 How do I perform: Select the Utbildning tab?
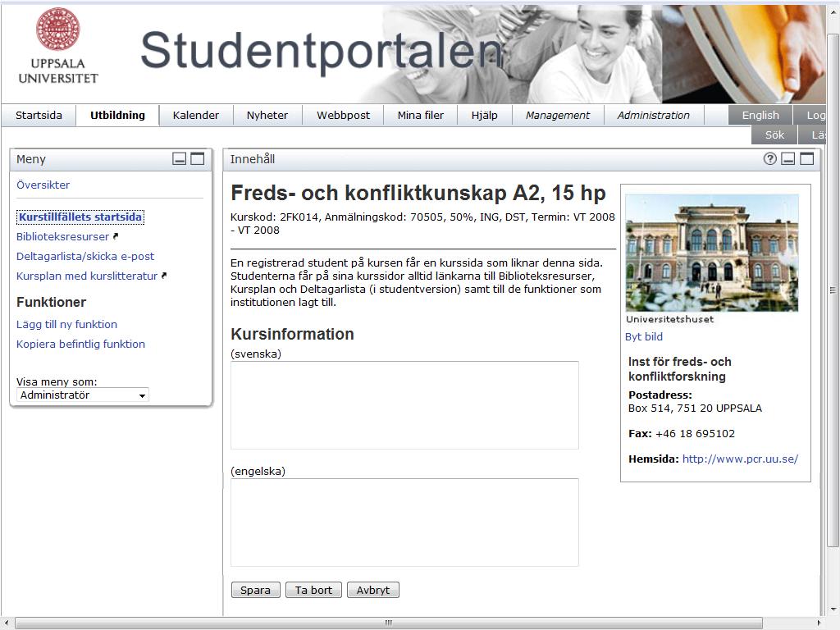pos(117,115)
